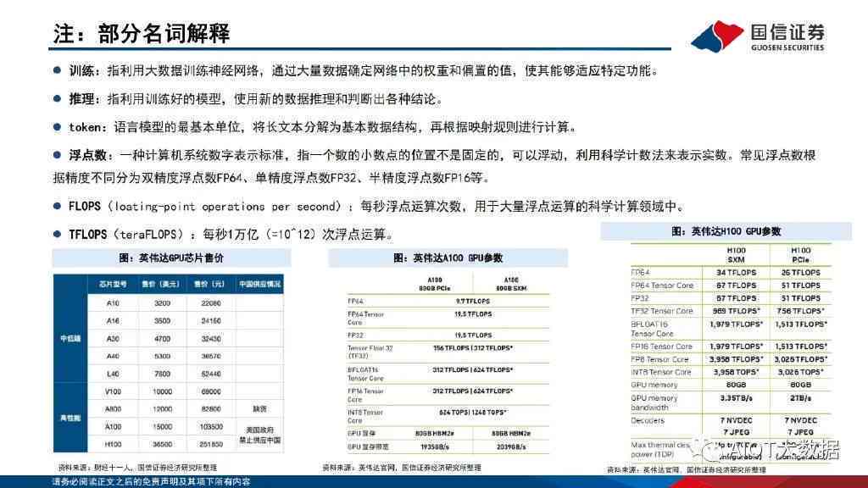Click the A100 80GB SXM column header
The width and height of the screenshot is (868, 488).
click(511, 285)
